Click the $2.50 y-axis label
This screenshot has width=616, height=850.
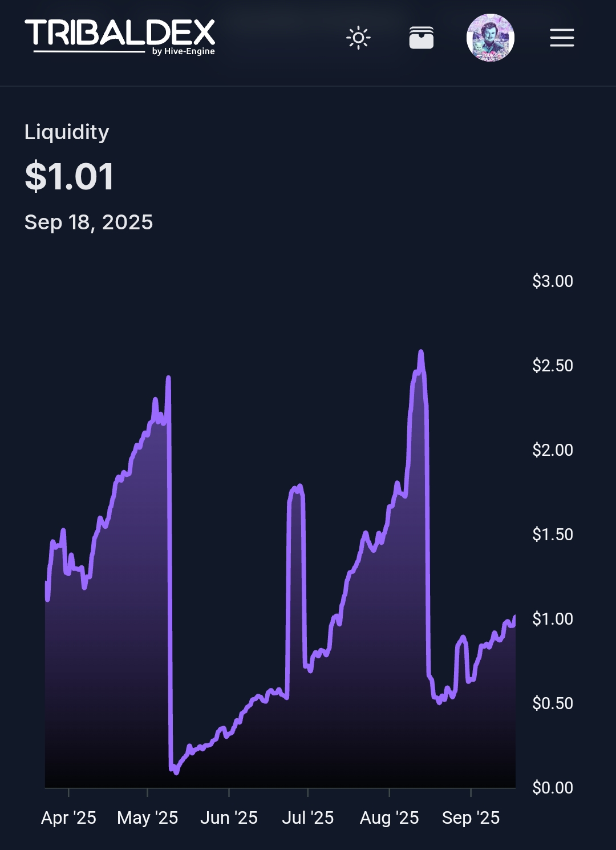[x=552, y=366]
